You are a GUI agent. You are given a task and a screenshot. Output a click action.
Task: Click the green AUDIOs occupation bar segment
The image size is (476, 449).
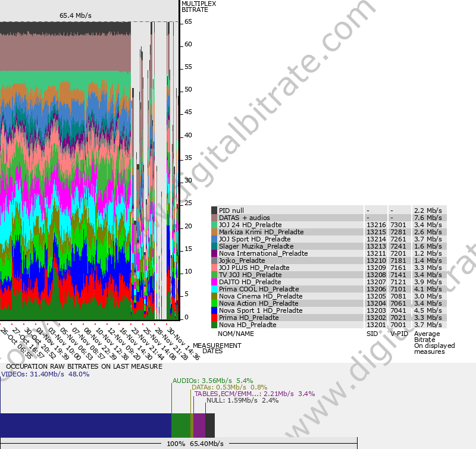click(181, 425)
